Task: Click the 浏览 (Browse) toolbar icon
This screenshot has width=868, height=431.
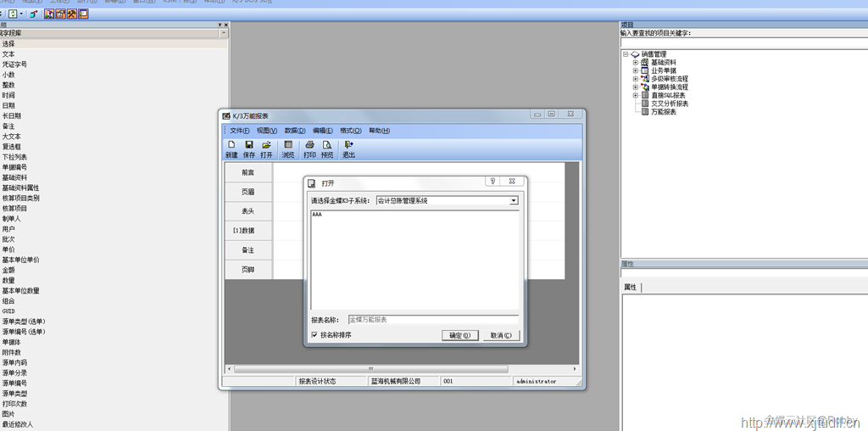Action: 288,145
